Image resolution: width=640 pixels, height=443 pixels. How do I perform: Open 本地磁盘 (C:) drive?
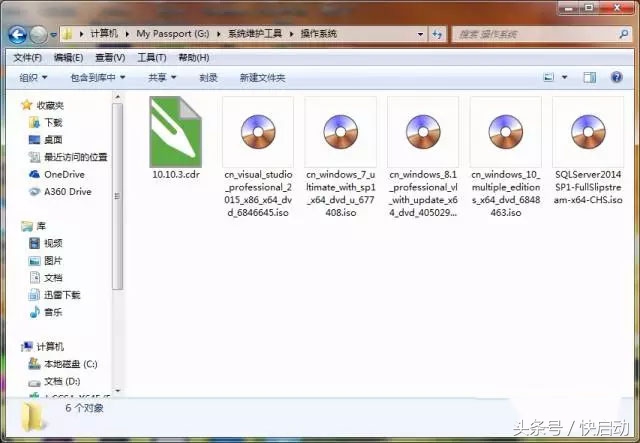click(71, 364)
